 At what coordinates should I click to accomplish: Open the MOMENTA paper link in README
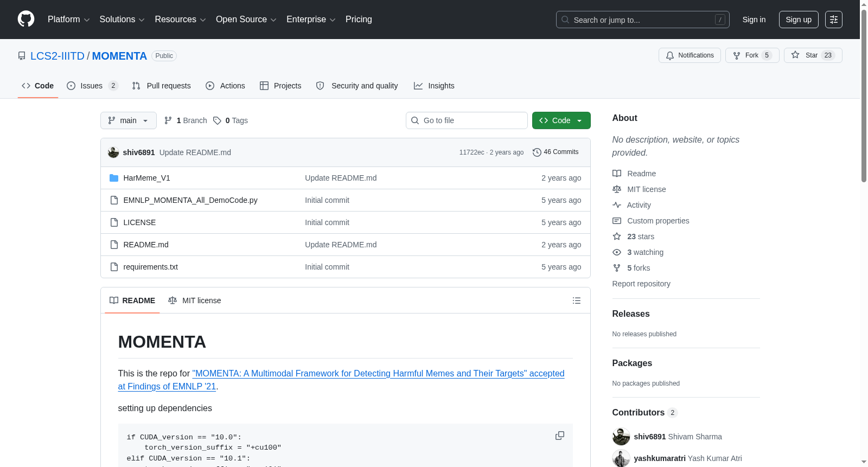click(341, 380)
